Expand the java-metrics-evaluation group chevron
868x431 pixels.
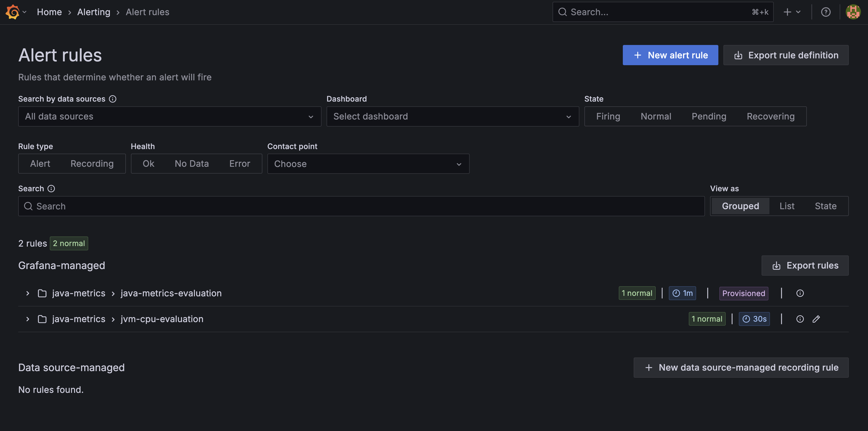28,293
